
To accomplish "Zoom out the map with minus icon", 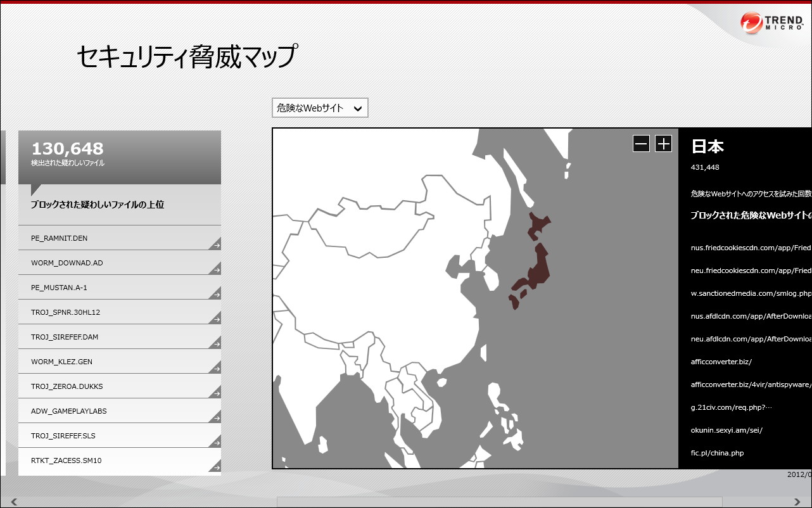I will (641, 144).
